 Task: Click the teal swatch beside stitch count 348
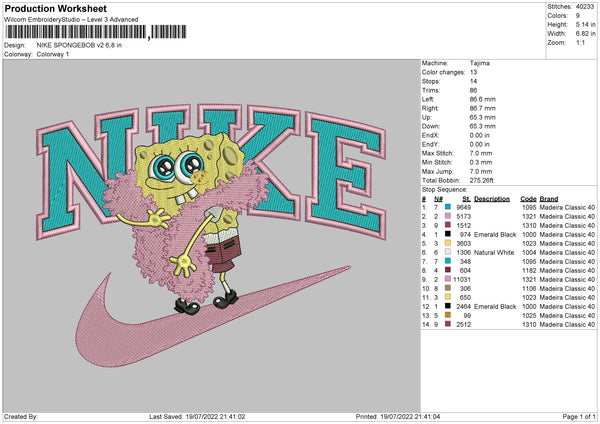tap(448, 261)
